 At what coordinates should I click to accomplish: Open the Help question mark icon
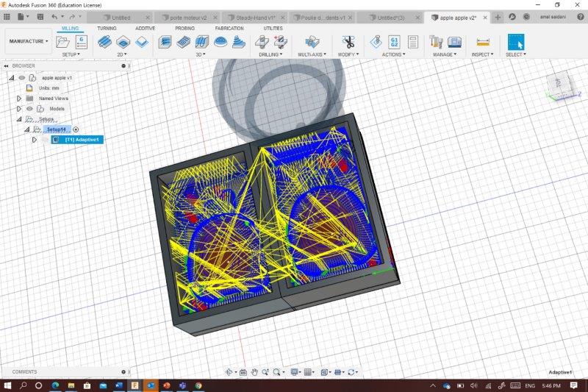coord(580,17)
